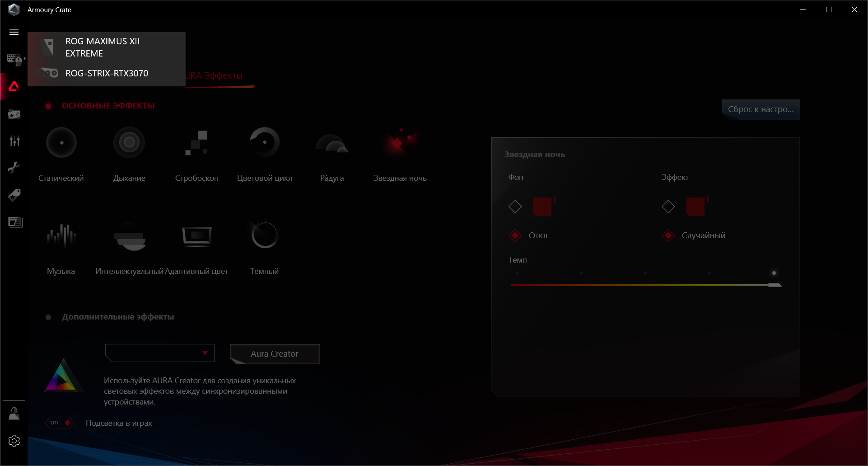Open the hamburger navigation menu
The width and height of the screenshot is (868, 466).
click(x=14, y=32)
